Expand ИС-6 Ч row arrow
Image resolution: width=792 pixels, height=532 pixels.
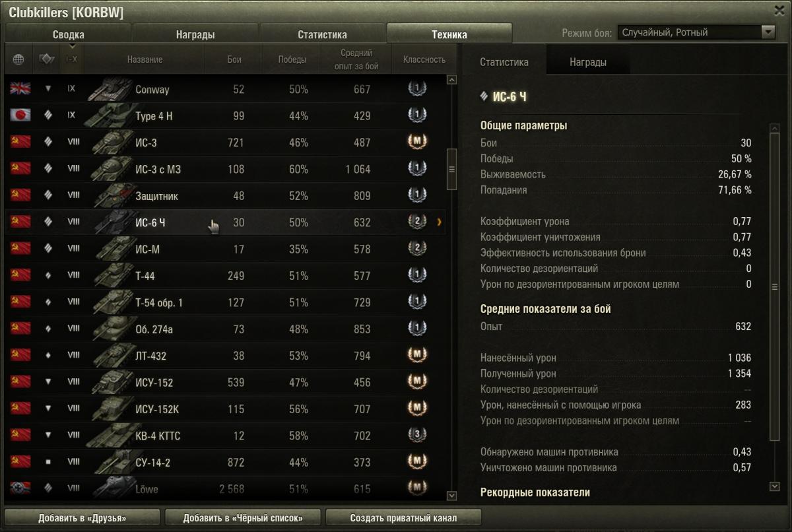tap(440, 222)
